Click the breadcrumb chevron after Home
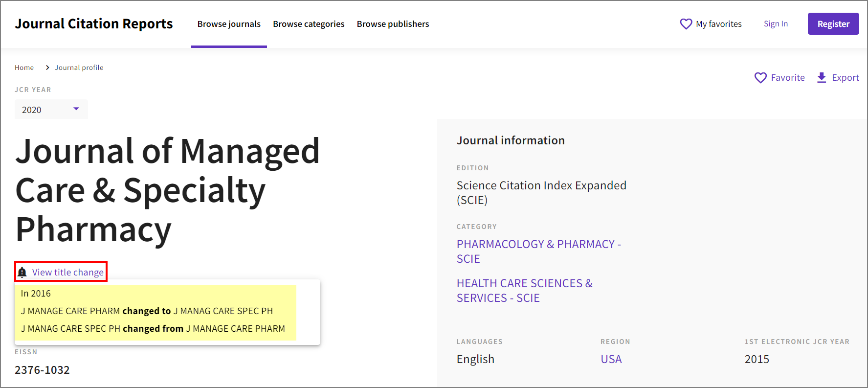Screen dimensions: 868x388 coord(47,68)
